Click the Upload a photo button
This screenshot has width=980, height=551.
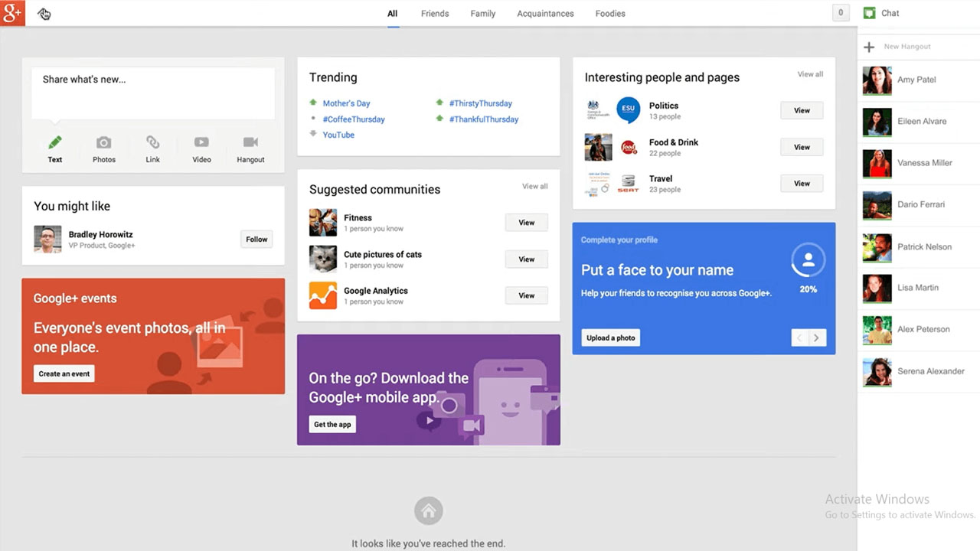610,337
